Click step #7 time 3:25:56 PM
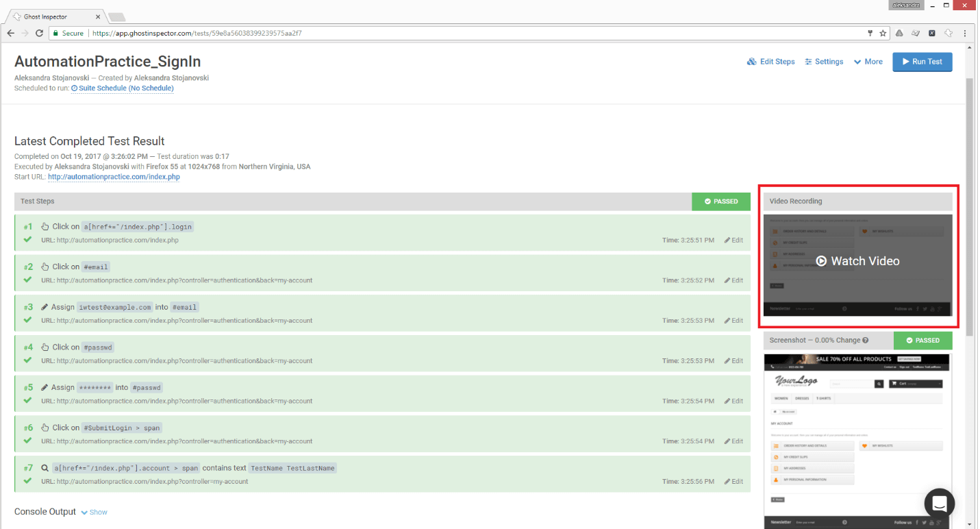980x529 pixels. pyautogui.click(x=688, y=482)
